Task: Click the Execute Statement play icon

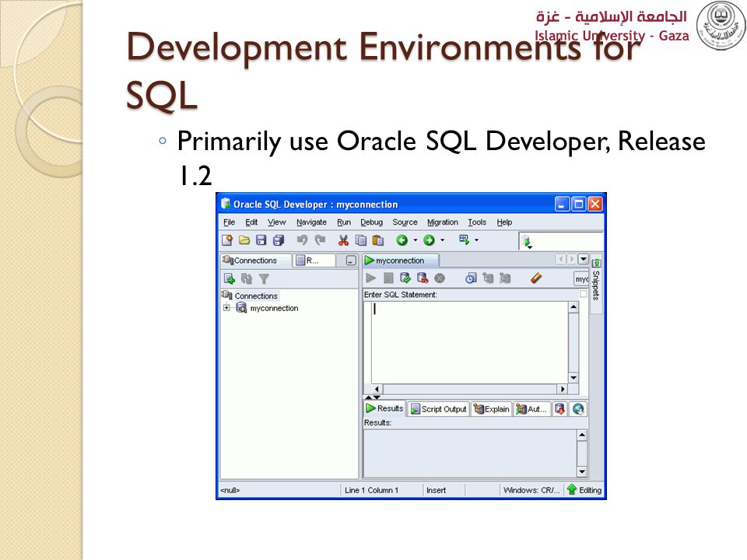Action: (x=370, y=278)
